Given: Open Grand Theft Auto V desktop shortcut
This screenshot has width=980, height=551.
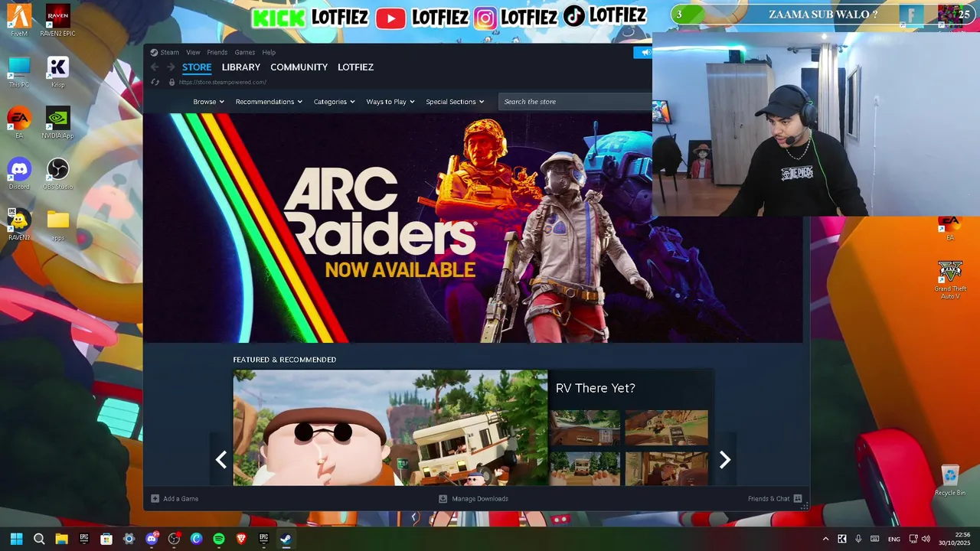Looking at the screenshot, I should click(950, 279).
